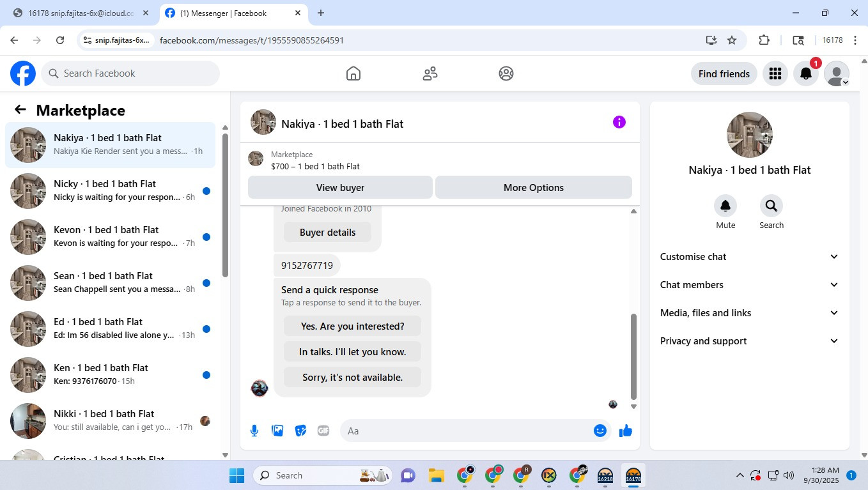Screen dimensions: 868x490
Task: Send quick response "Yes. Are you interested?"
Action: [352, 326]
